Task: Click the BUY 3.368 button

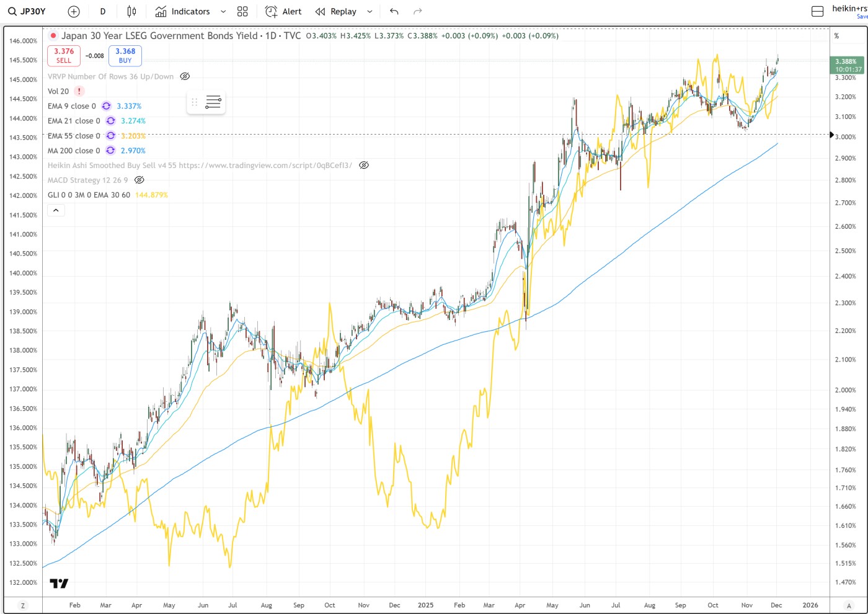Action: click(x=125, y=56)
